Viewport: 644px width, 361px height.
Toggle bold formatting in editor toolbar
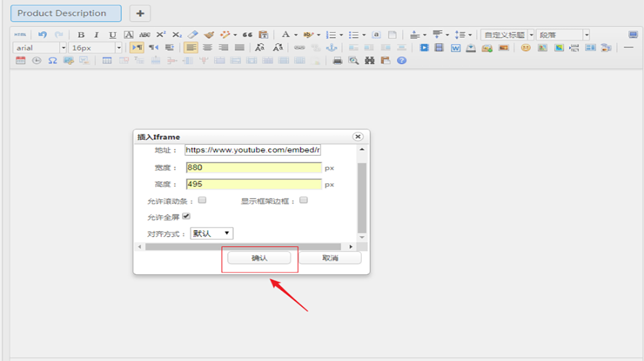pos(81,35)
